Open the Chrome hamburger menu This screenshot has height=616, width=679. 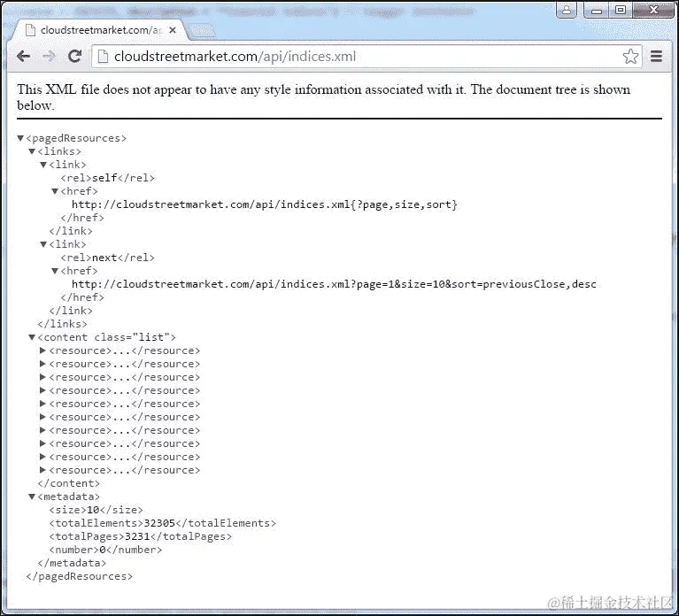657,57
